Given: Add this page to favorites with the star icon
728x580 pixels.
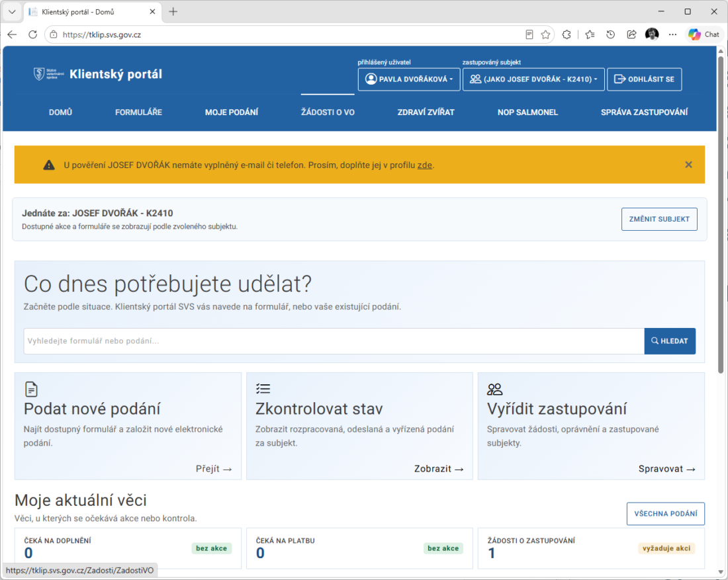Looking at the screenshot, I should coord(545,34).
